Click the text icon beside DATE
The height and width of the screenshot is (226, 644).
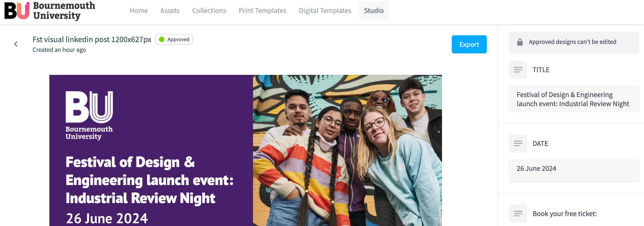(x=518, y=144)
